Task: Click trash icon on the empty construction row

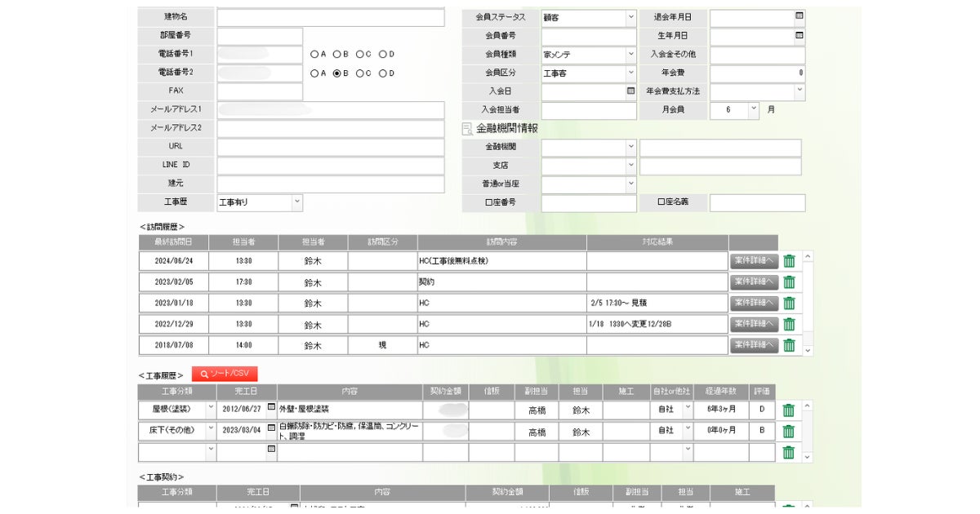Action: coord(789,453)
